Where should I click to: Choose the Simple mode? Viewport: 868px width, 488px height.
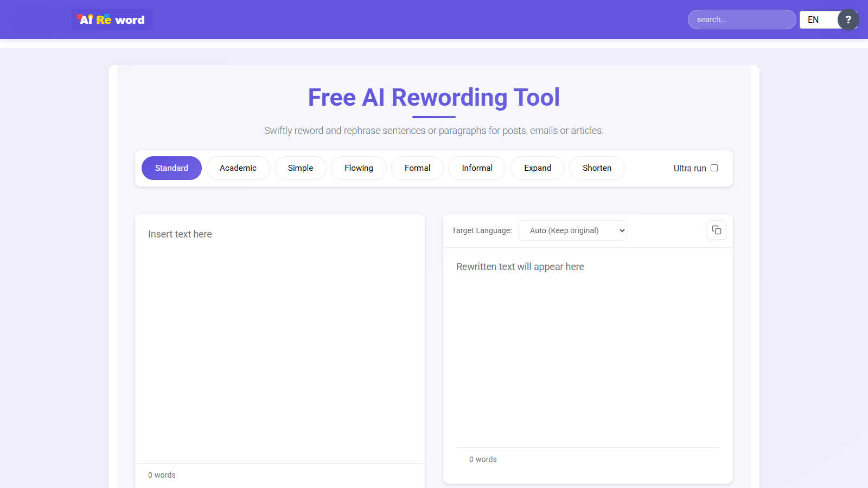tap(301, 168)
